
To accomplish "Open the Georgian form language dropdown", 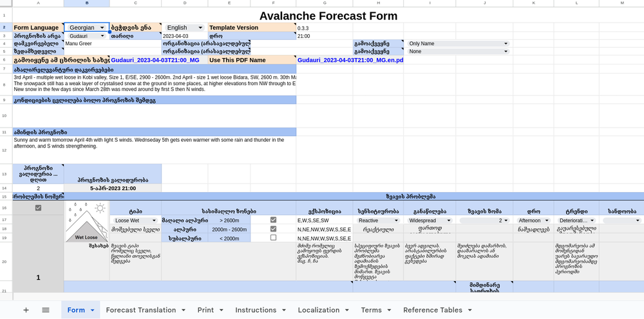I will [87, 28].
